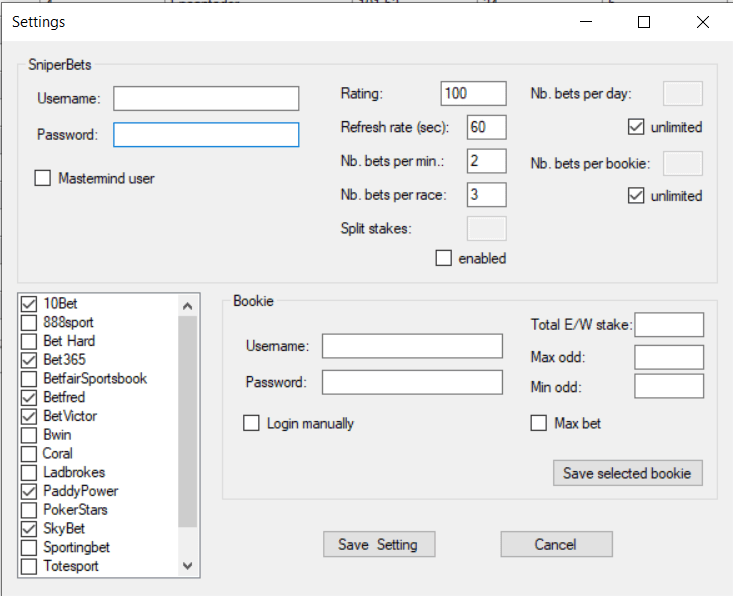Select the Refresh rate field
Screen dimensions: 733x597
coord(486,127)
